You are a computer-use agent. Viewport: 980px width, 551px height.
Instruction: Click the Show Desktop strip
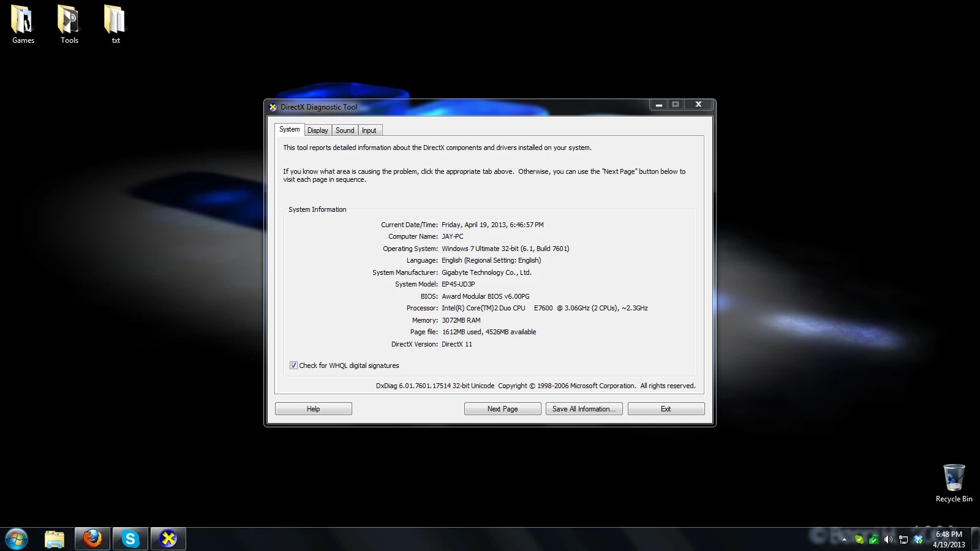click(x=975, y=539)
